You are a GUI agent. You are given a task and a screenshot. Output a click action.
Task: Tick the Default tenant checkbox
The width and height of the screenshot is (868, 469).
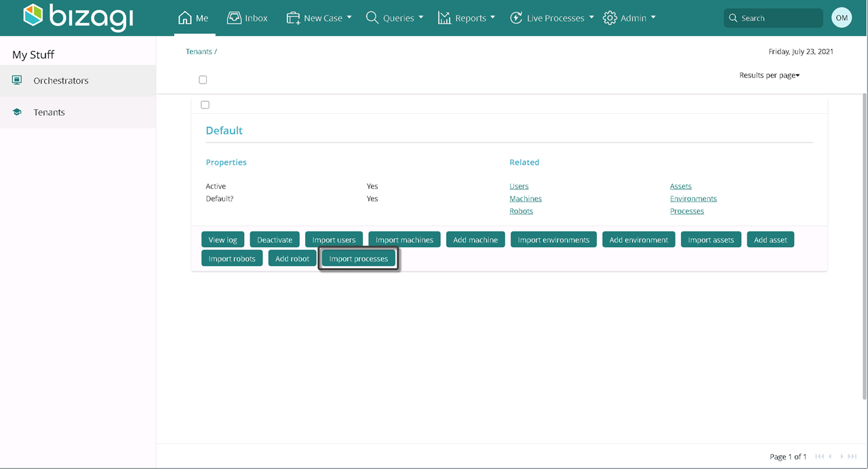tap(205, 105)
